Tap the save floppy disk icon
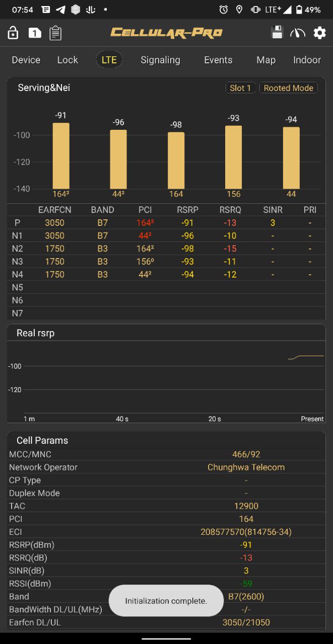Screen dimensions: 333x644 [277, 33]
